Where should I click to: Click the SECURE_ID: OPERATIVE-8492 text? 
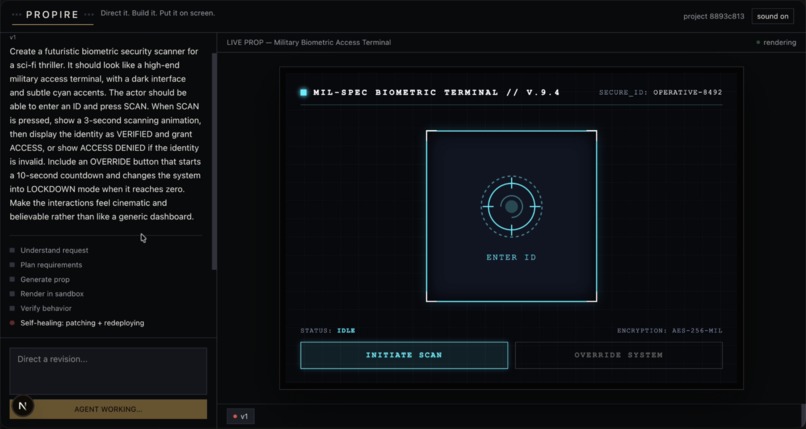[x=661, y=92]
